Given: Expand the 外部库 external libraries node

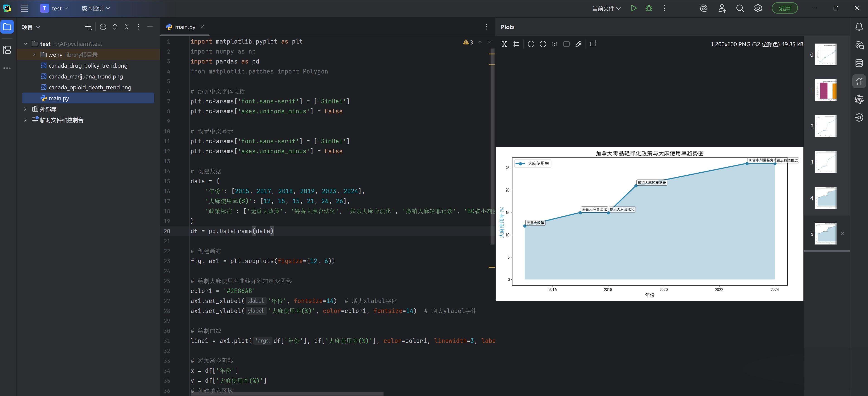Looking at the screenshot, I should (x=25, y=109).
